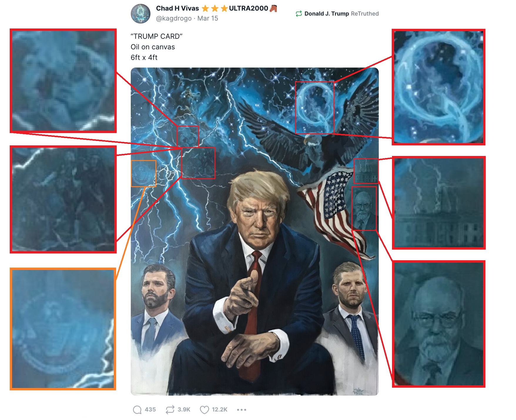This screenshot has width=516, height=420.
Task: Click the Mar 15 post date
Action: coord(208,18)
